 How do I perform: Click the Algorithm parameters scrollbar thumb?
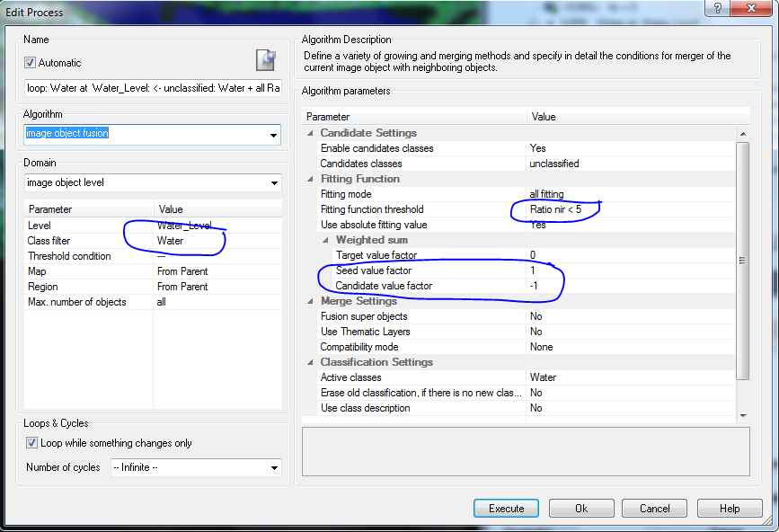(x=743, y=261)
